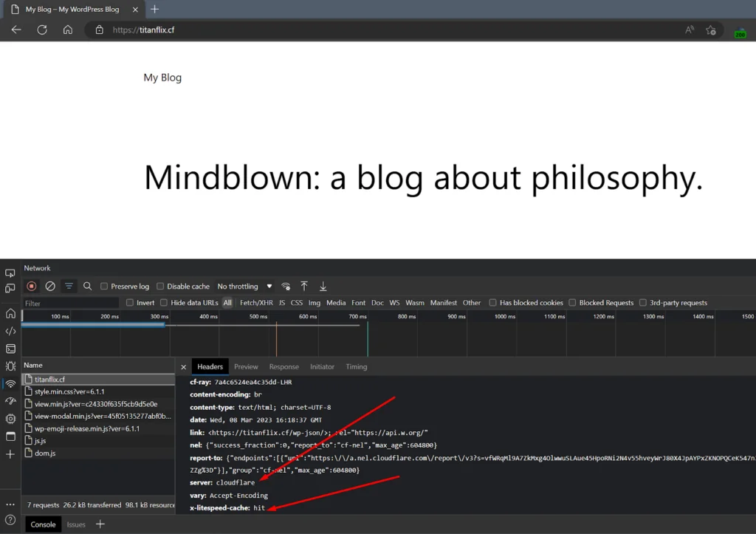
Task: Open the more tools ellipsis menu
Action: [10, 504]
